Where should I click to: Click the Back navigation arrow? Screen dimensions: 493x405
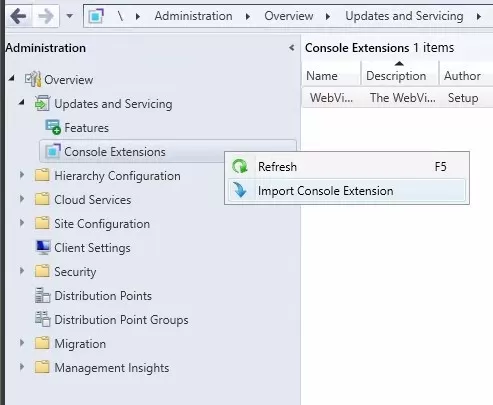click(x=18, y=16)
